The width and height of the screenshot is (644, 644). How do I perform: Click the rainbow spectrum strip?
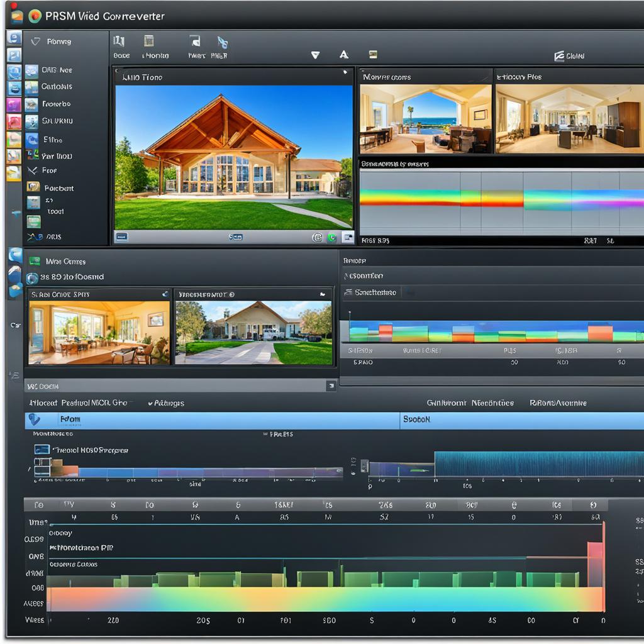(502, 199)
